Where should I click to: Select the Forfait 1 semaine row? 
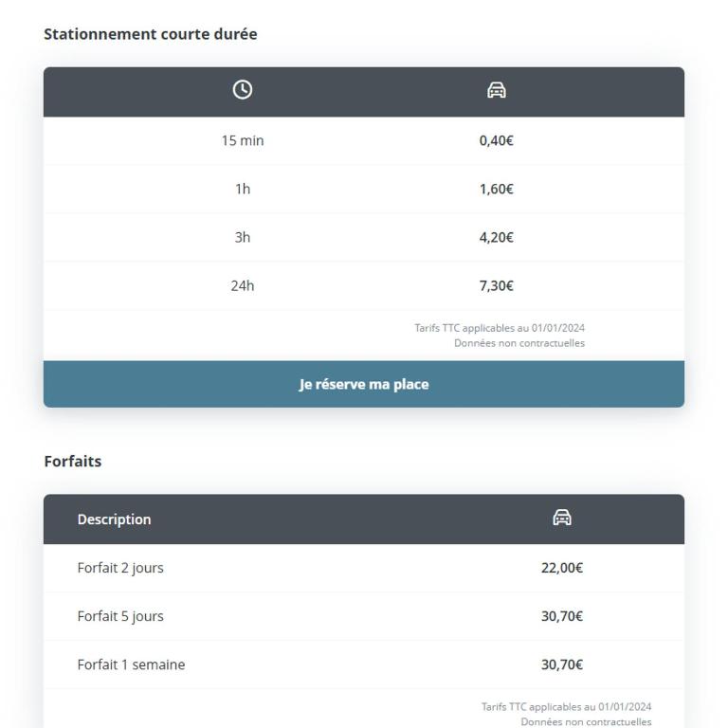pyautogui.click(x=364, y=664)
